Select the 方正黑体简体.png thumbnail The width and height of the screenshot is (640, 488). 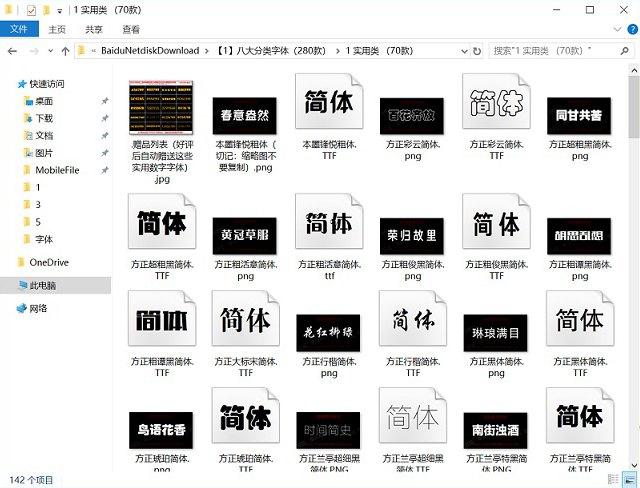pyautogui.click(x=496, y=333)
